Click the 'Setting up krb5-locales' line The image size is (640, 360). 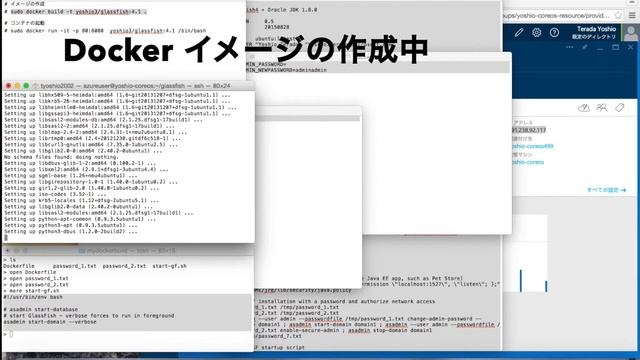tap(82, 200)
